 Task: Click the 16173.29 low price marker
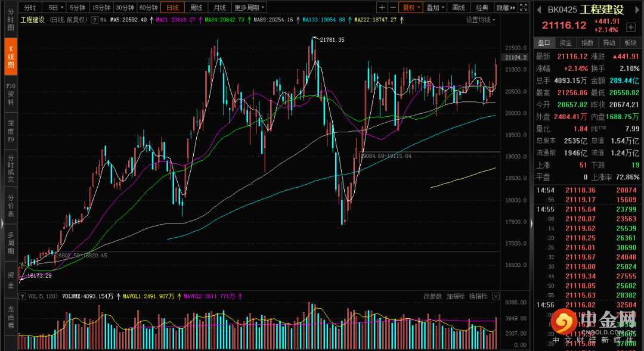click(x=39, y=275)
